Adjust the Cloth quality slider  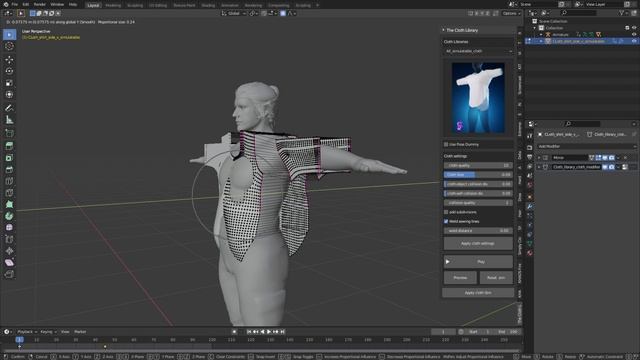(x=478, y=165)
